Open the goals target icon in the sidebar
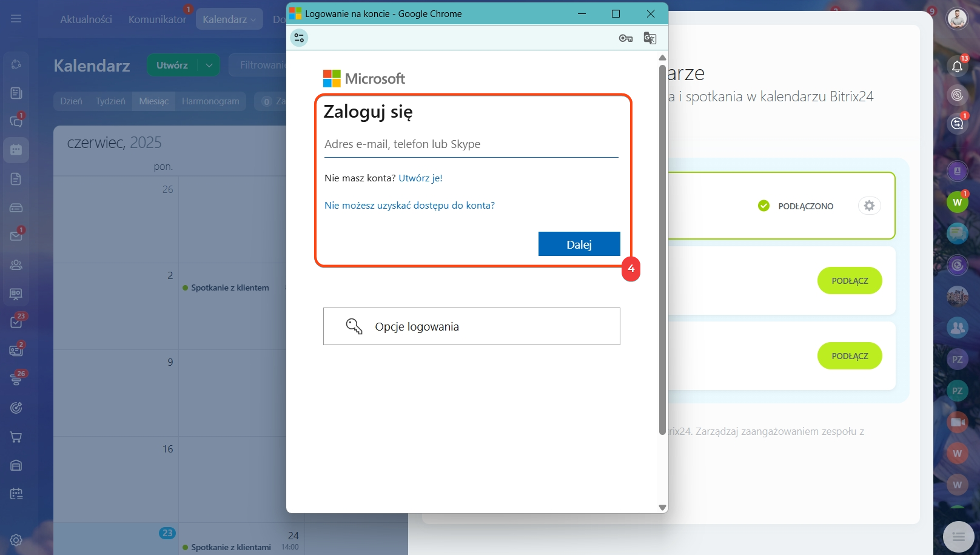 [16, 408]
